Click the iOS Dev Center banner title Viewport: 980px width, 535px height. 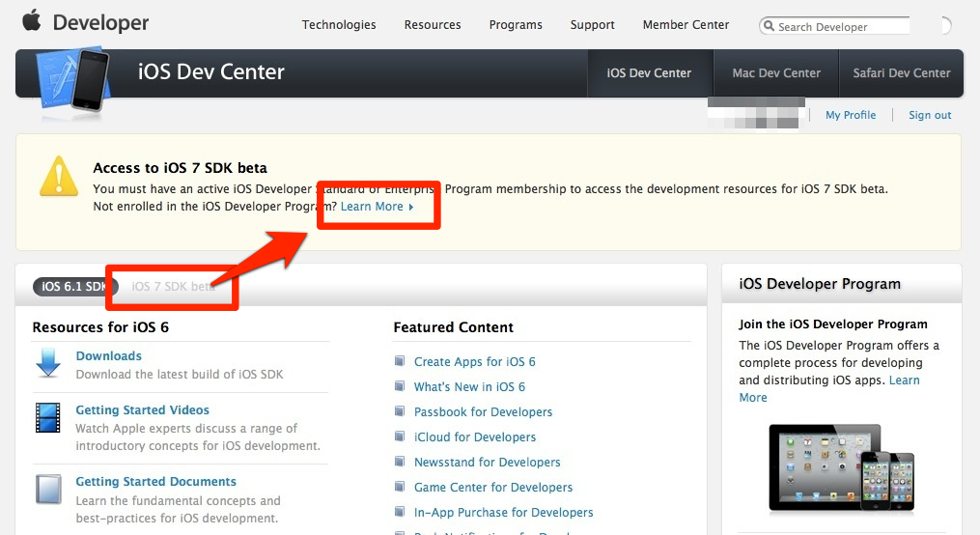point(211,71)
